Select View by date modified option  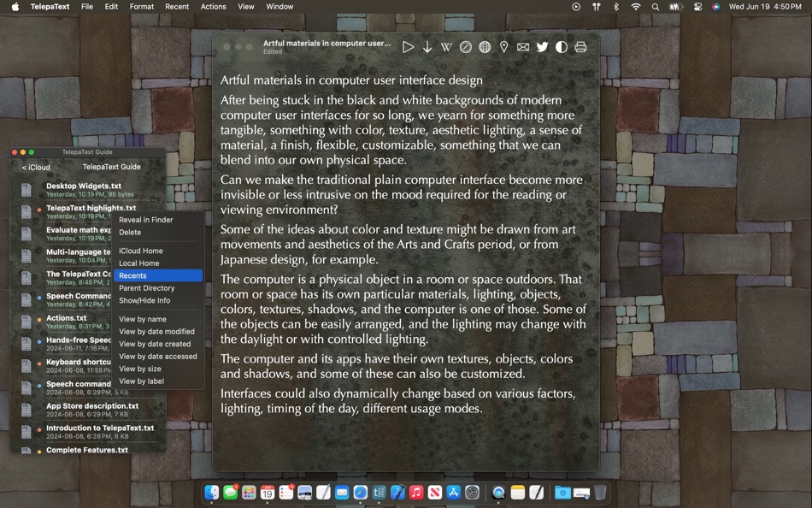click(158, 332)
